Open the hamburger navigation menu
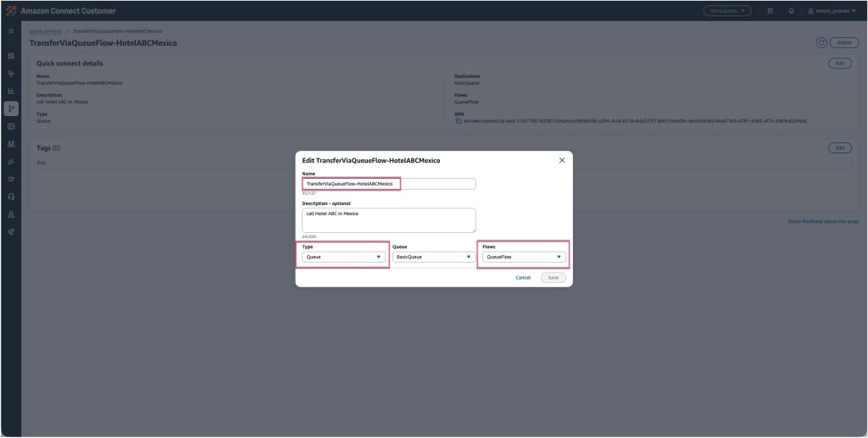The height and width of the screenshot is (438, 868). coord(11,31)
